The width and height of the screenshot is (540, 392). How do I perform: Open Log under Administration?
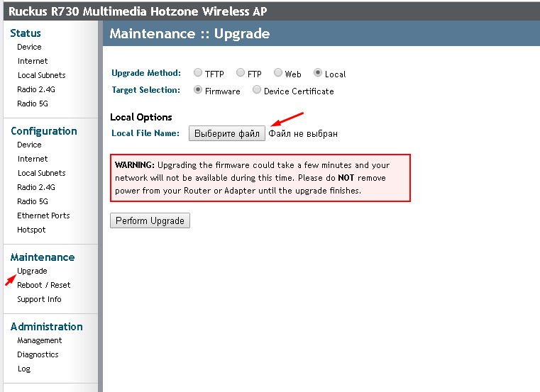click(24, 369)
